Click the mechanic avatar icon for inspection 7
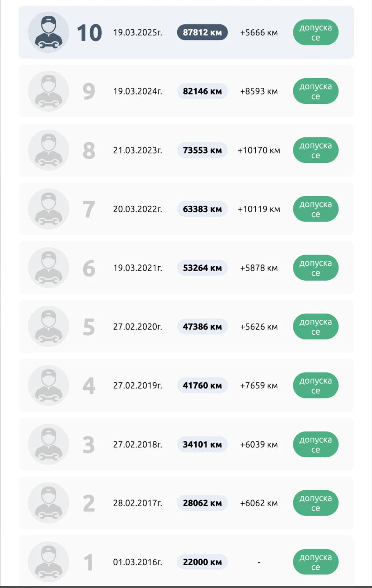This screenshot has width=372, height=588. point(48,209)
